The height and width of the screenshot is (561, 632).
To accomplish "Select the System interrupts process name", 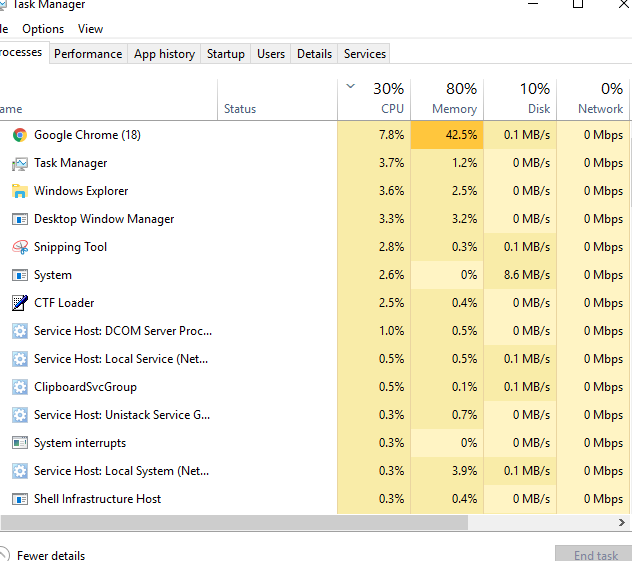I will pyautogui.click(x=80, y=443).
